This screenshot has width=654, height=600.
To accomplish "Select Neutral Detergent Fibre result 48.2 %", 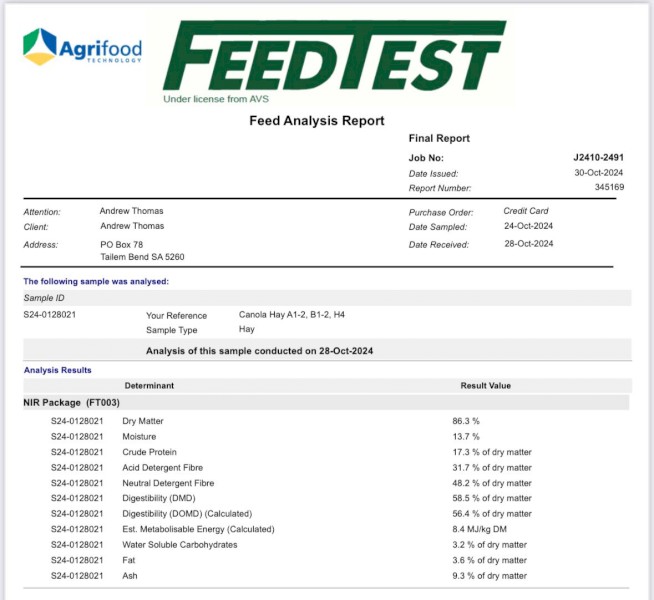I will pos(492,483).
